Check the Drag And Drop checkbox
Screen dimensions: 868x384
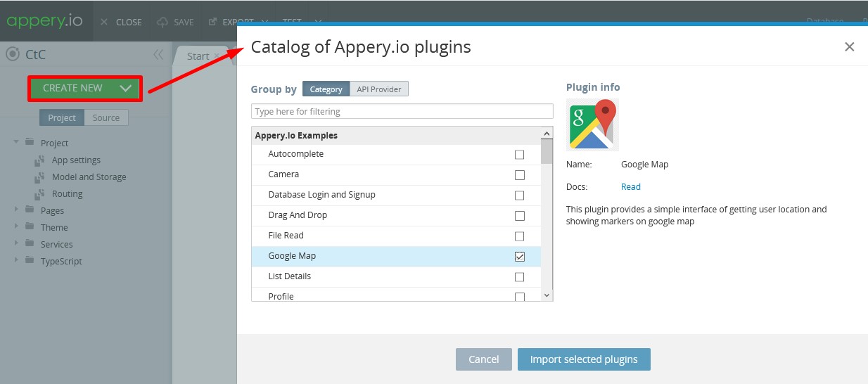520,216
